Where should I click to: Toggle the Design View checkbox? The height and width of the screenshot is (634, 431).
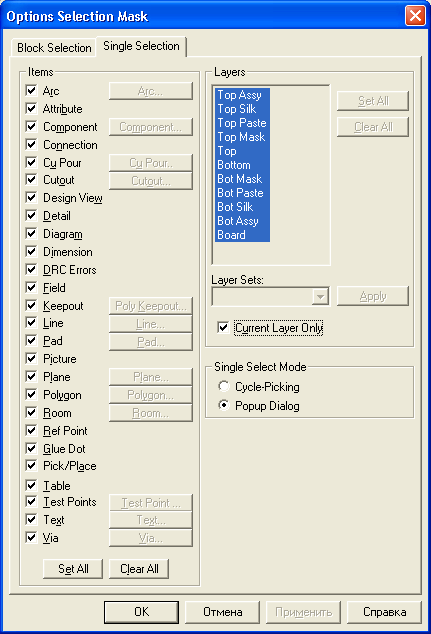(31, 197)
